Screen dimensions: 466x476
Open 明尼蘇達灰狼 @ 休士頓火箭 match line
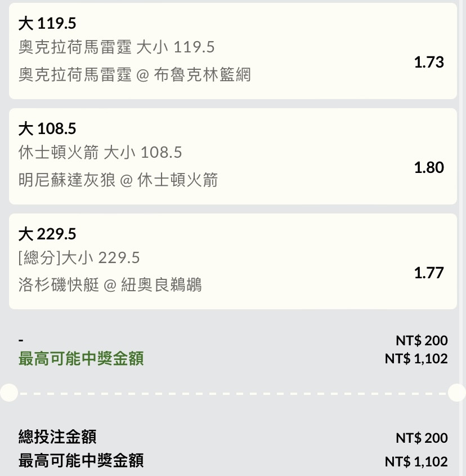(118, 180)
